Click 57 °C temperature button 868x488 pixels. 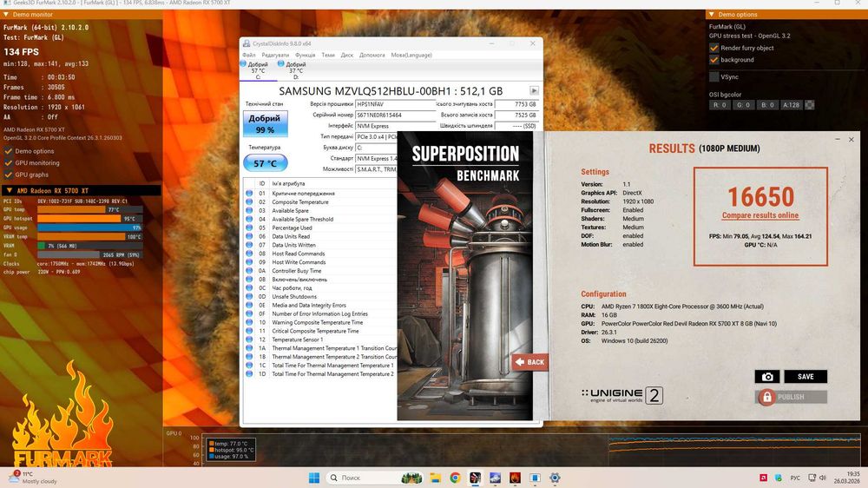coord(265,163)
